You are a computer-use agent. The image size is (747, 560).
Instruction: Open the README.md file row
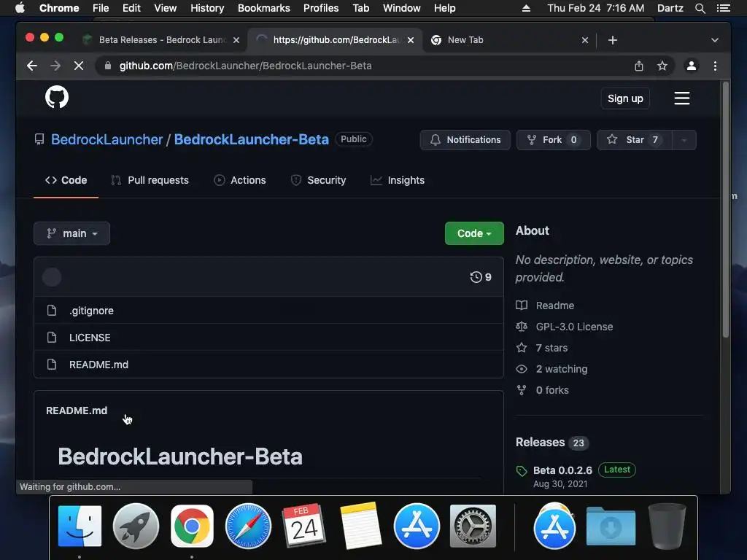[x=268, y=365]
